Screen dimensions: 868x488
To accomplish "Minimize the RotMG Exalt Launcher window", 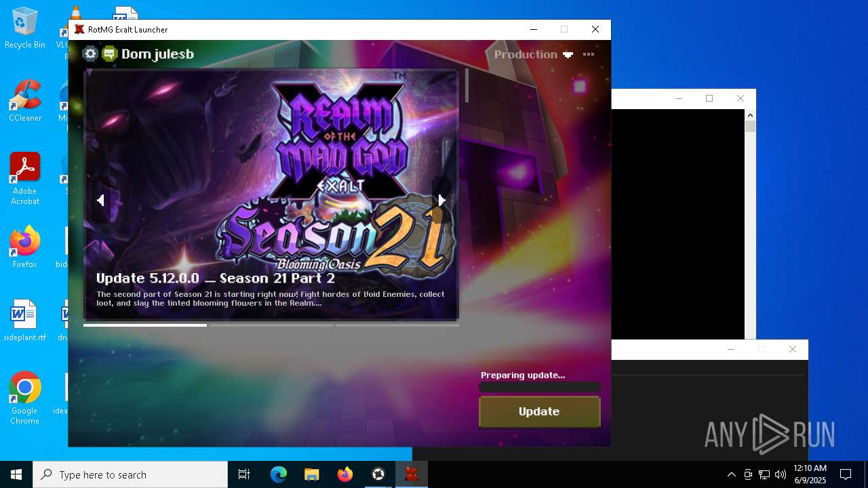I will coord(534,29).
